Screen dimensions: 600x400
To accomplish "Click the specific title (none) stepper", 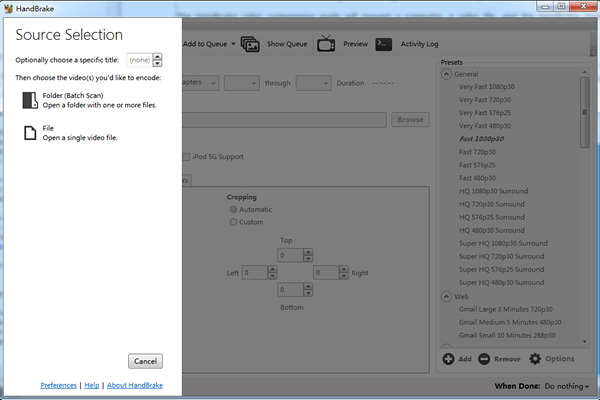I will [x=157, y=60].
